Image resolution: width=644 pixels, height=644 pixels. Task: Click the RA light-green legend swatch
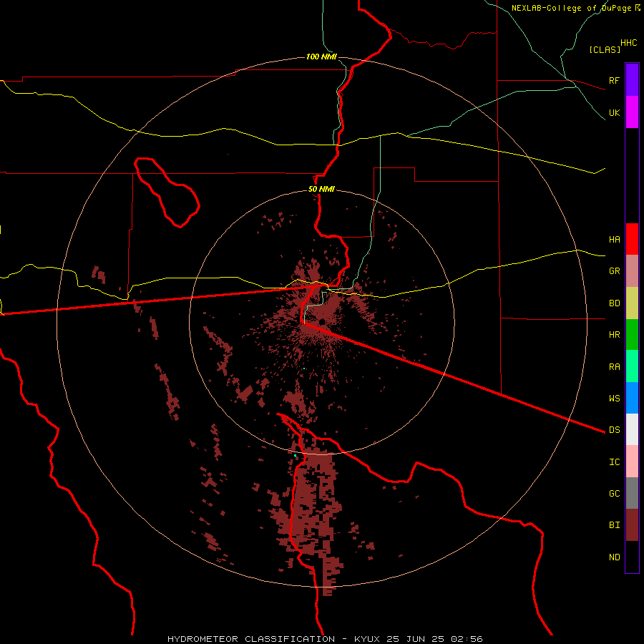tap(632, 366)
